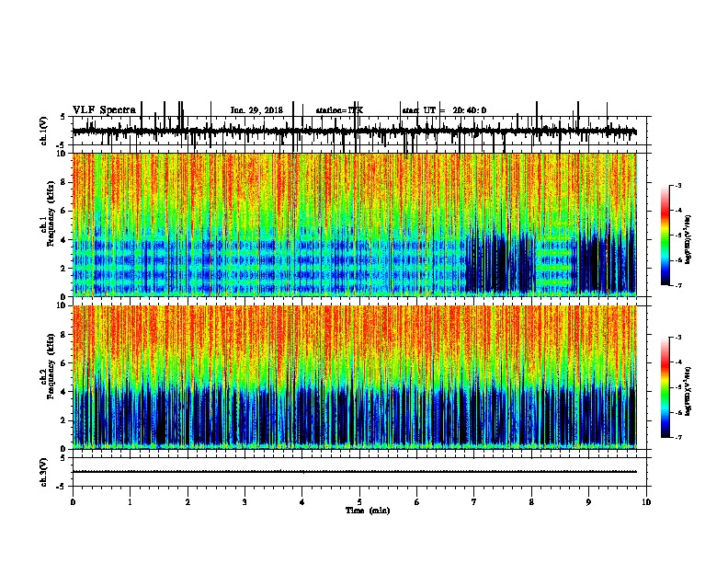Click the "station=ITK" label
Screen dimensions: 728x563
pos(339,110)
